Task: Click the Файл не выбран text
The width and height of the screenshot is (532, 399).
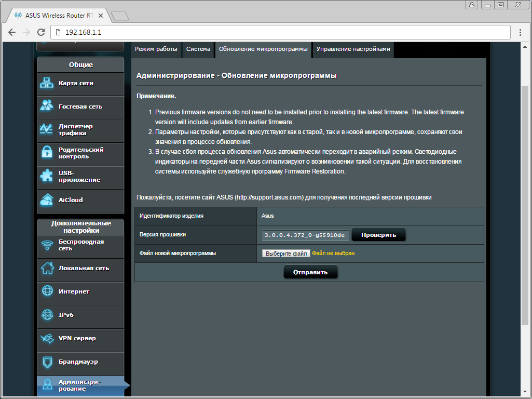Action: [333, 254]
